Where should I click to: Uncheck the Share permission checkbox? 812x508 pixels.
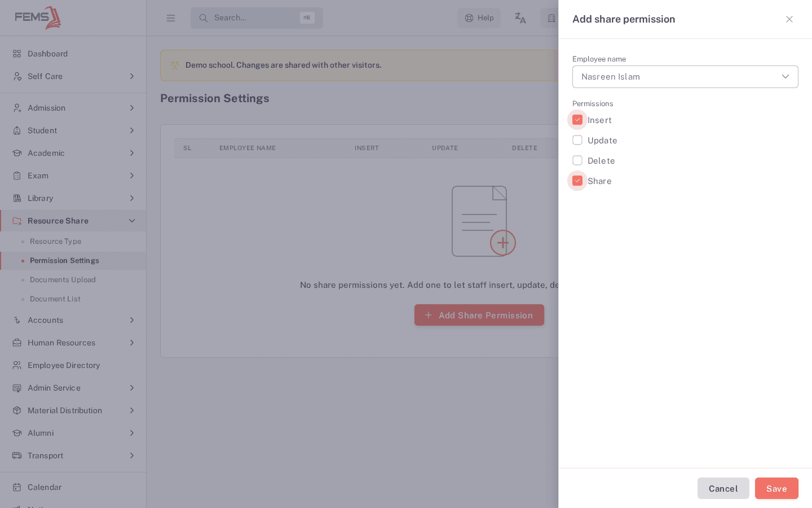(x=577, y=181)
